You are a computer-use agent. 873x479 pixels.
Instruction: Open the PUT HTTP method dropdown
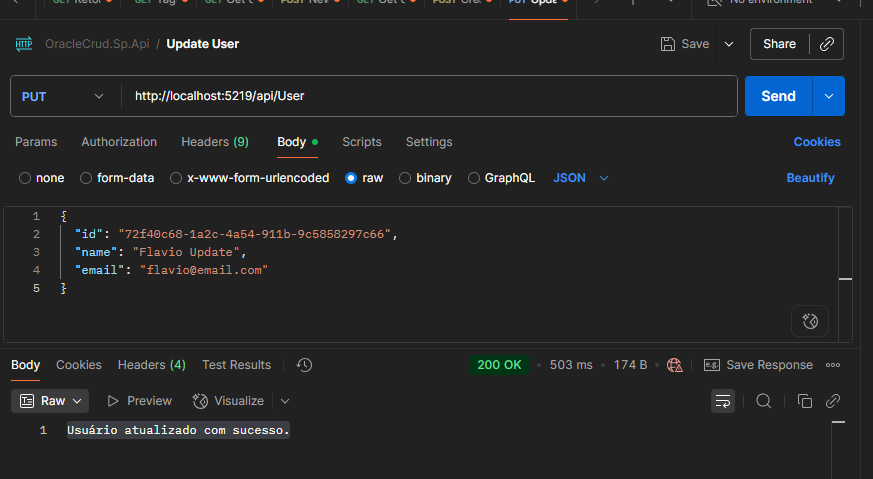tap(62, 96)
